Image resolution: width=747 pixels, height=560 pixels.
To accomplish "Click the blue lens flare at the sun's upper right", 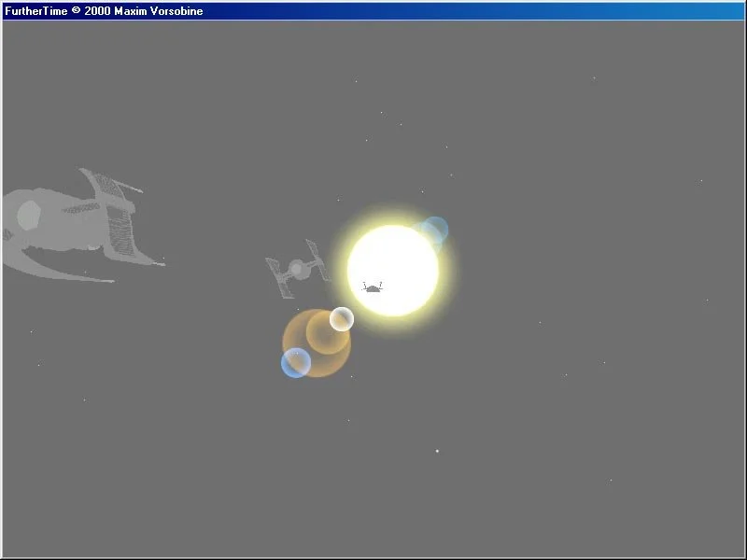I will coord(434,230).
